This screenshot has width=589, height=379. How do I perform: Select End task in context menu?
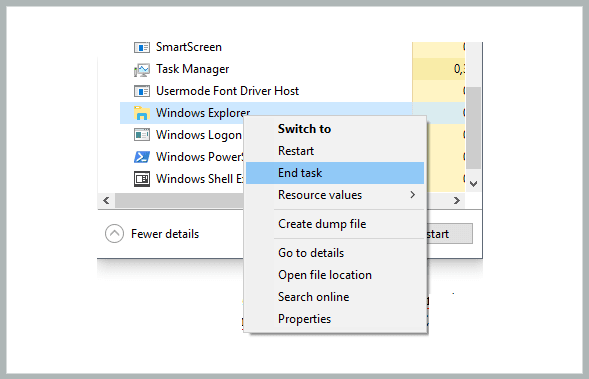point(335,173)
